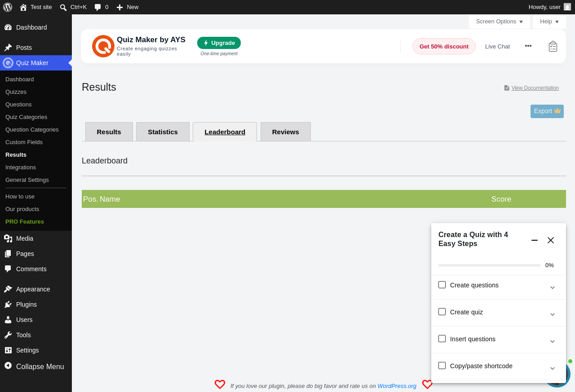Viewport: 575px width, 392px height.
Task: Click the user avatar in admin bar
Action: pyautogui.click(x=567, y=7)
